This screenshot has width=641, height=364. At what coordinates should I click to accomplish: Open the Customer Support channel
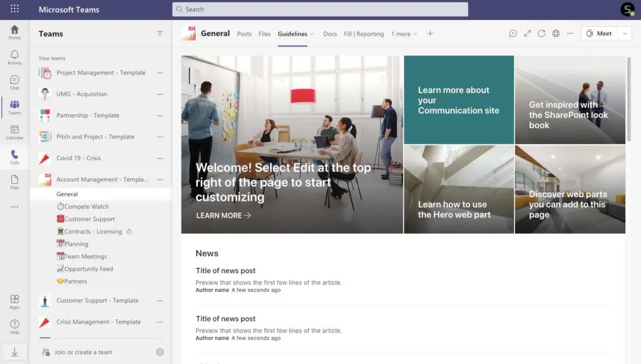point(86,219)
